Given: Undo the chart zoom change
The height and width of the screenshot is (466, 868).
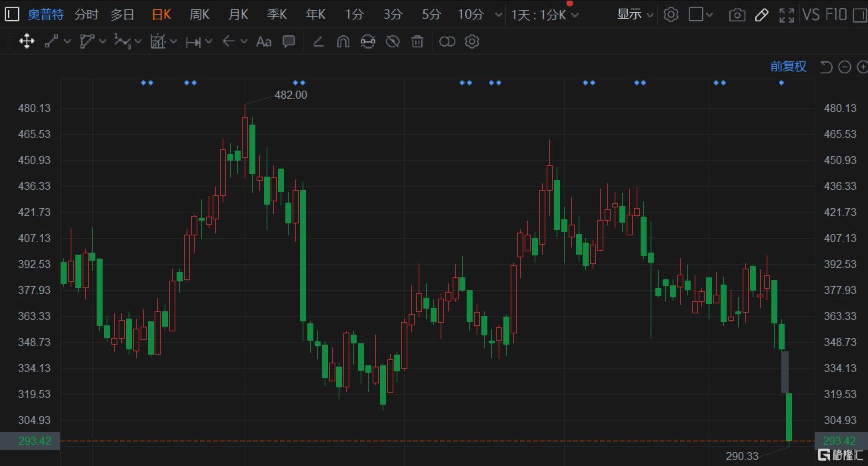Looking at the screenshot, I should pos(826,67).
